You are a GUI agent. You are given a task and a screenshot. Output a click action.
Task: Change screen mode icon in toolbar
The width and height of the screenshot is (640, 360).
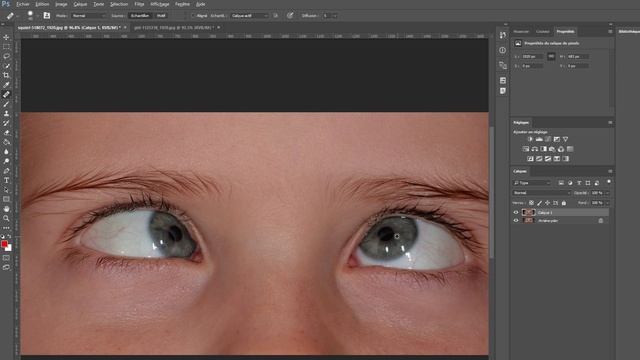[x=6, y=267]
